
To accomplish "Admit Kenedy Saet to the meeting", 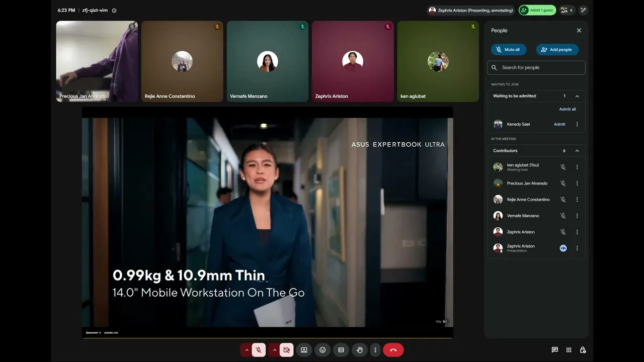I will [559, 124].
